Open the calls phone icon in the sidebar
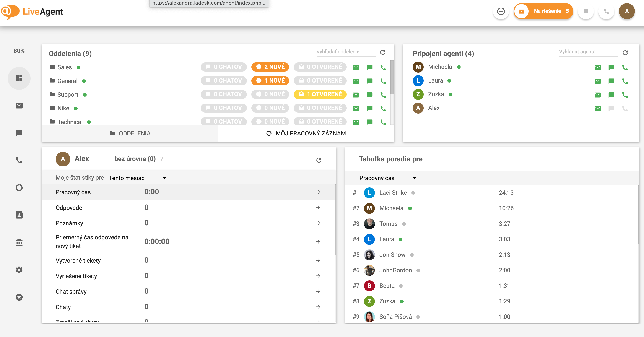Viewport: 644px width, 337px height. pos(19,160)
